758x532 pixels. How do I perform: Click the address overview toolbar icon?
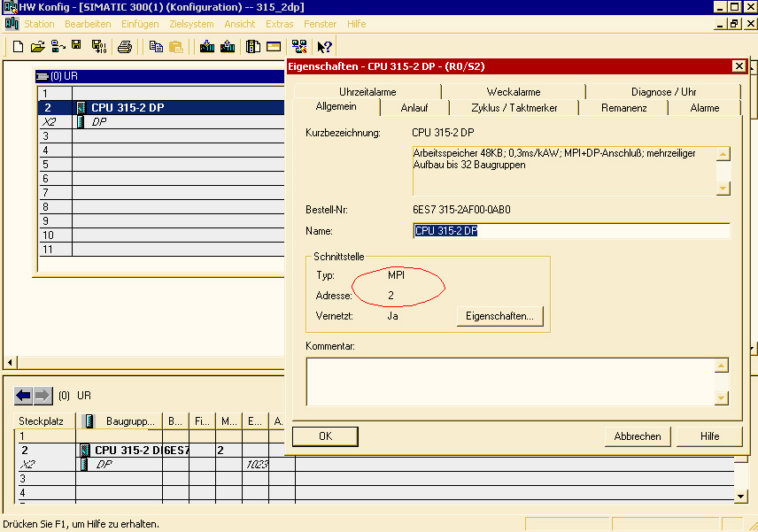[x=274, y=47]
